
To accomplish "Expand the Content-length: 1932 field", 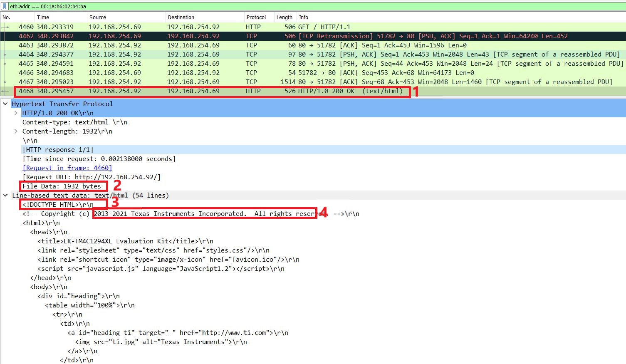I will click(x=16, y=131).
